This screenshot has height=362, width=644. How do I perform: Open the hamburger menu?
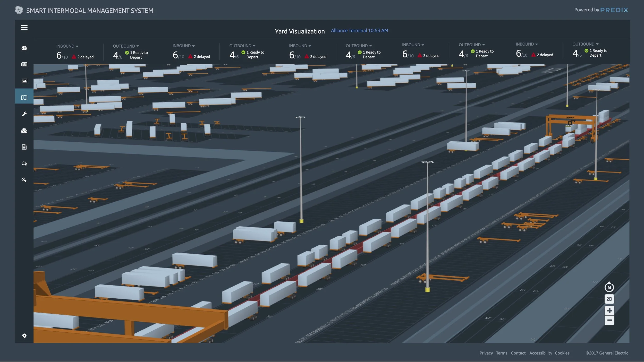click(24, 28)
